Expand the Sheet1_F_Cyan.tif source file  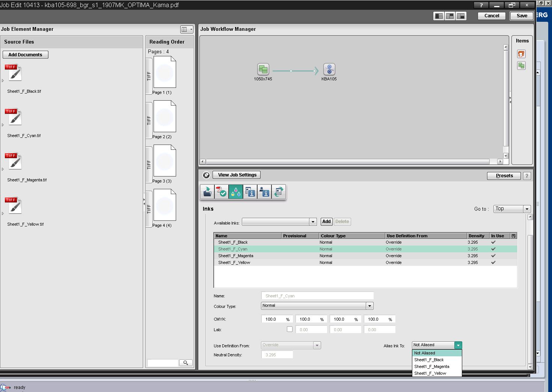(x=3, y=125)
